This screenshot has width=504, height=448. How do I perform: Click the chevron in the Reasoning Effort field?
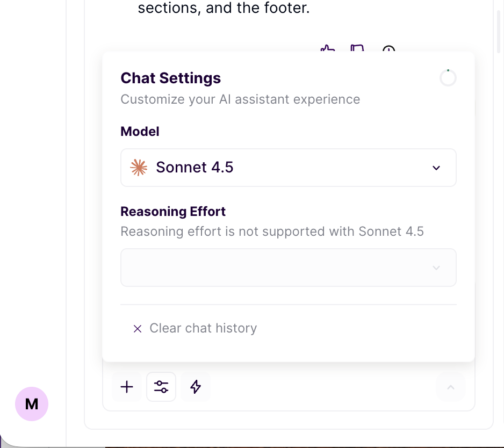point(436,268)
